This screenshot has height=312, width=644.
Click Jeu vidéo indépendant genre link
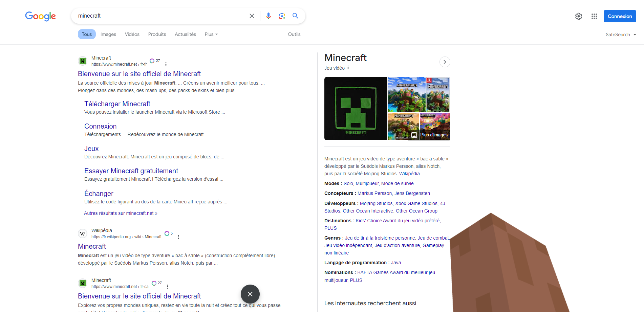pyautogui.click(x=348, y=245)
